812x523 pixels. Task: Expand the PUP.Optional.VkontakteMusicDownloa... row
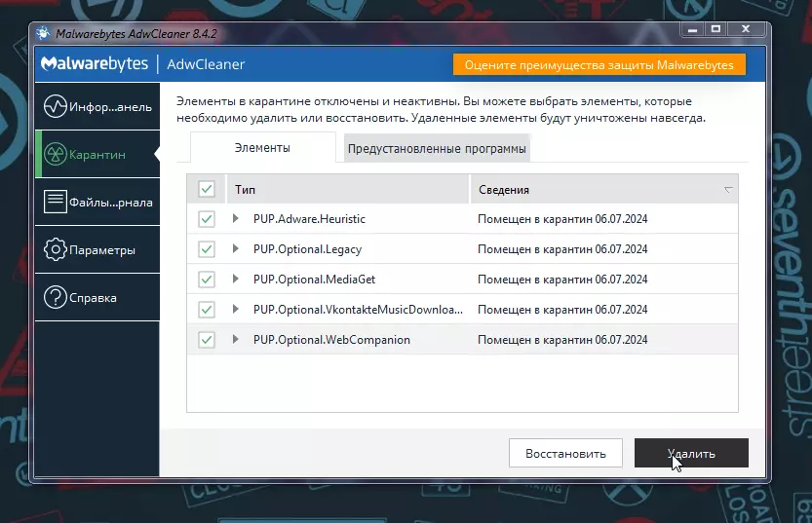point(236,310)
